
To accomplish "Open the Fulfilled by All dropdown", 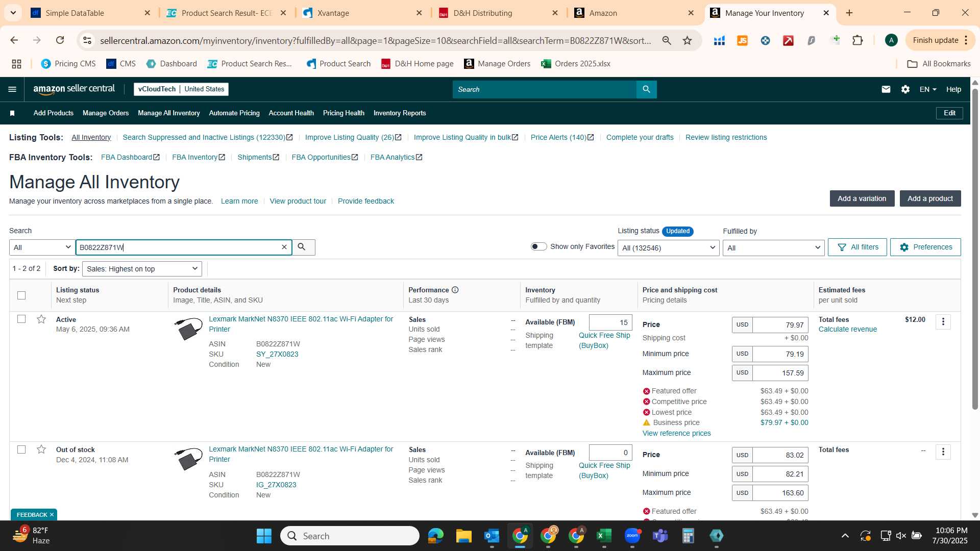I will pos(773,248).
